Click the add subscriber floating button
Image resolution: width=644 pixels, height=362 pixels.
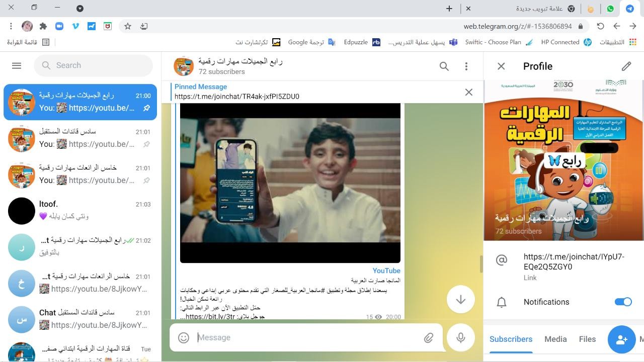(x=621, y=339)
